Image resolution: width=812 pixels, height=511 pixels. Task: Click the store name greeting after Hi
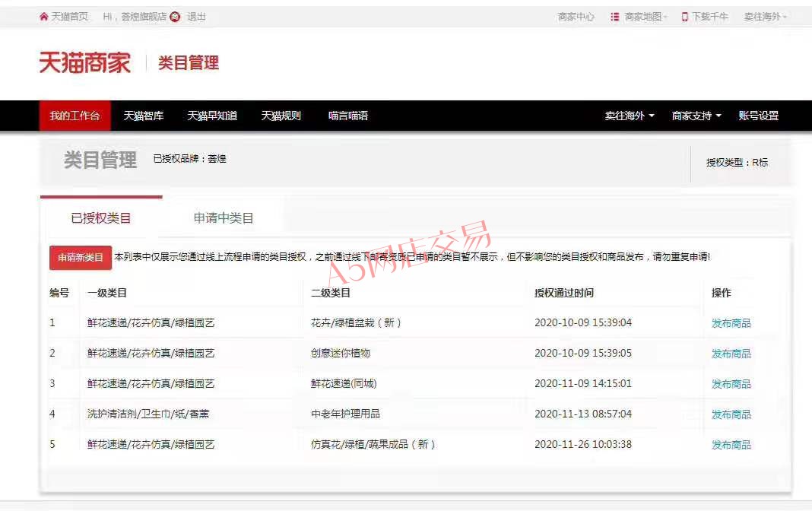pos(144,17)
